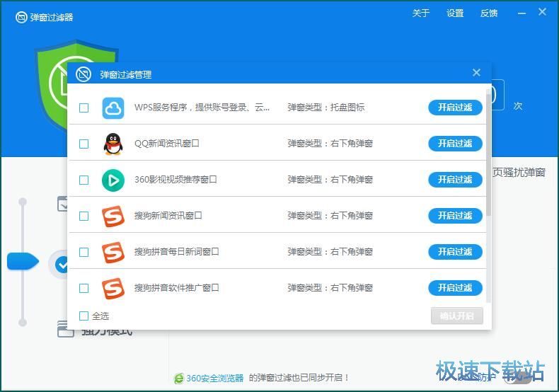Click 开启过滤 for 搜狗新闻资讯窗口
The width and height of the screenshot is (559, 392).
pyautogui.click(x=455, y=216)
